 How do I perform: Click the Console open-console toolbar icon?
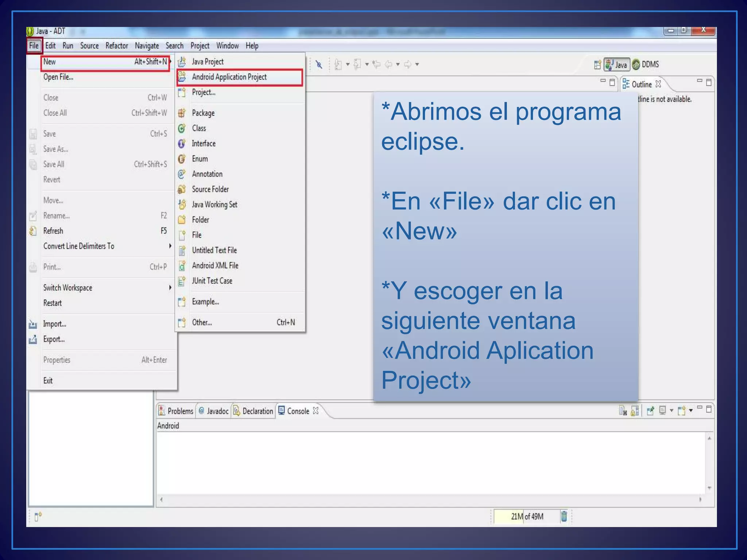[x=681, y=411]
